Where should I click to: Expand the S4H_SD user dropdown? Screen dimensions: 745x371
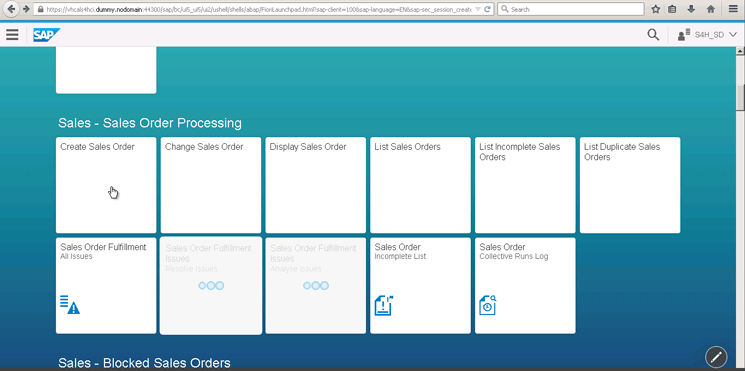(x=707, y=35)
